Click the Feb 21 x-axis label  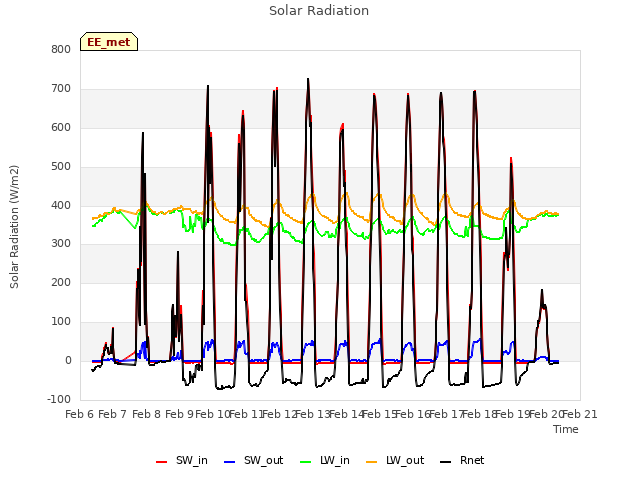(x=580, y=415)
